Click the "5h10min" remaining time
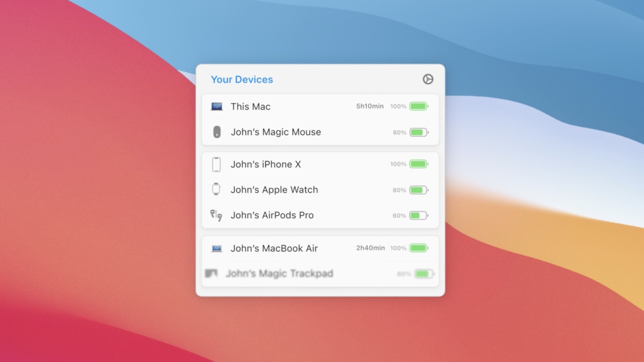644x362 pixels. [x=370, y=106]
